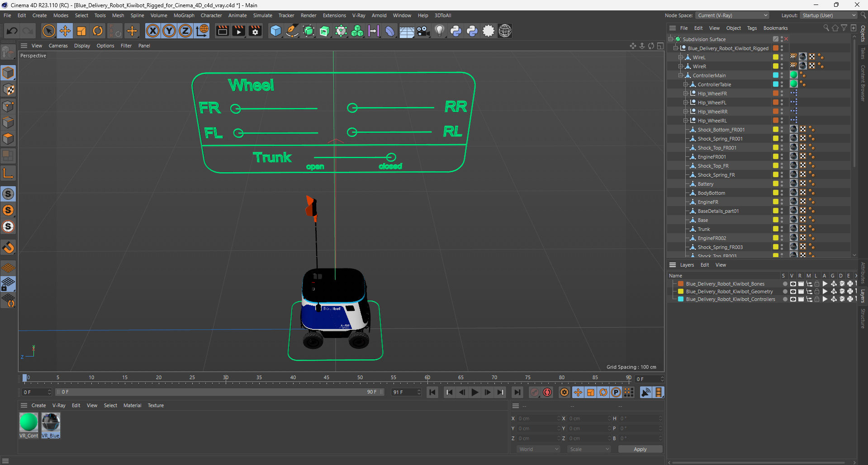
Task: Play the animation forwards
Action: point(474,392)
